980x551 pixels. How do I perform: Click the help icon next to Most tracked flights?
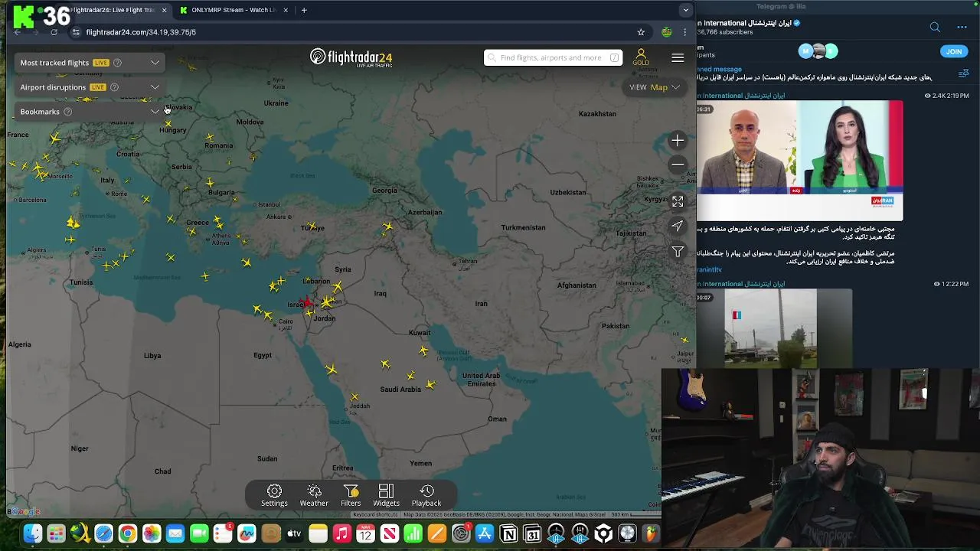[117, 63]
